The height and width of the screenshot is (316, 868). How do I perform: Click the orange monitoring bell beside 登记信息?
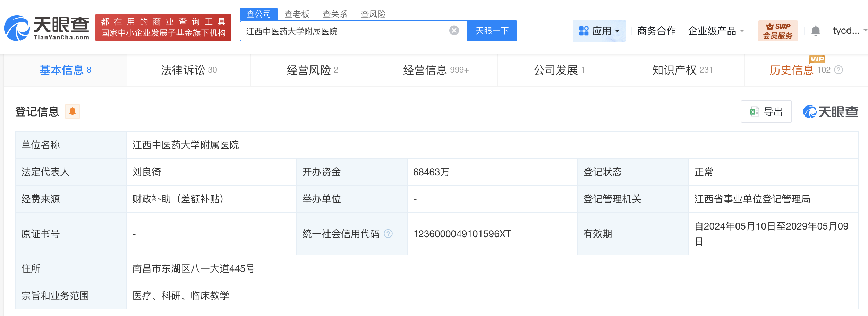click(x=73, y=111)
